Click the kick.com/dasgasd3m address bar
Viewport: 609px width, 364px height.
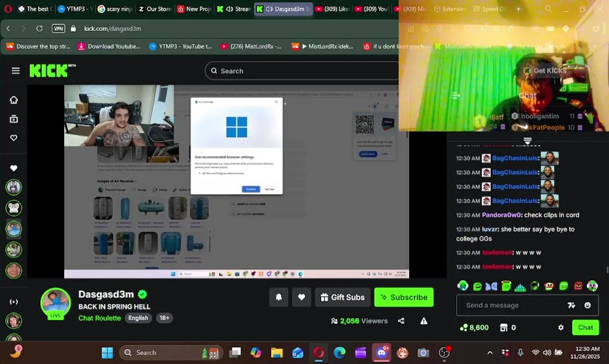(x=112, y=28)
